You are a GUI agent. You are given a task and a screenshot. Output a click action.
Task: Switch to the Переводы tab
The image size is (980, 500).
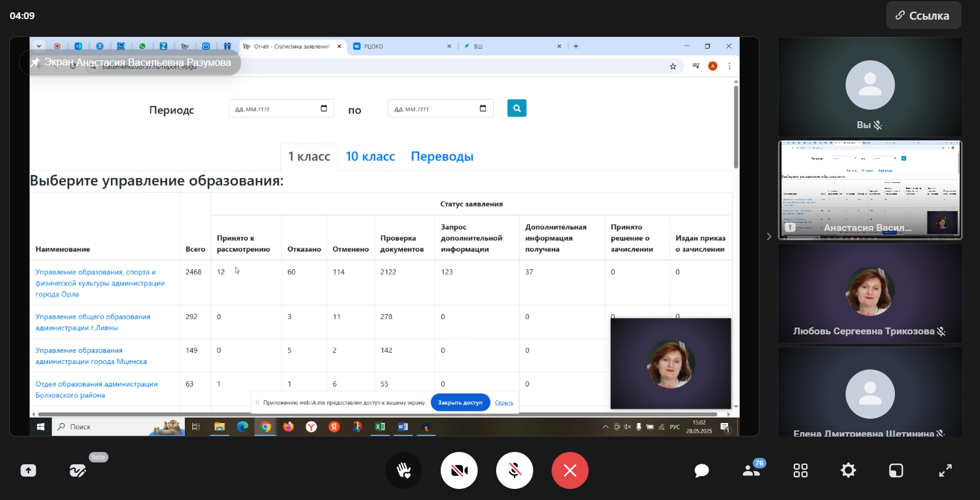pos(442,156)
